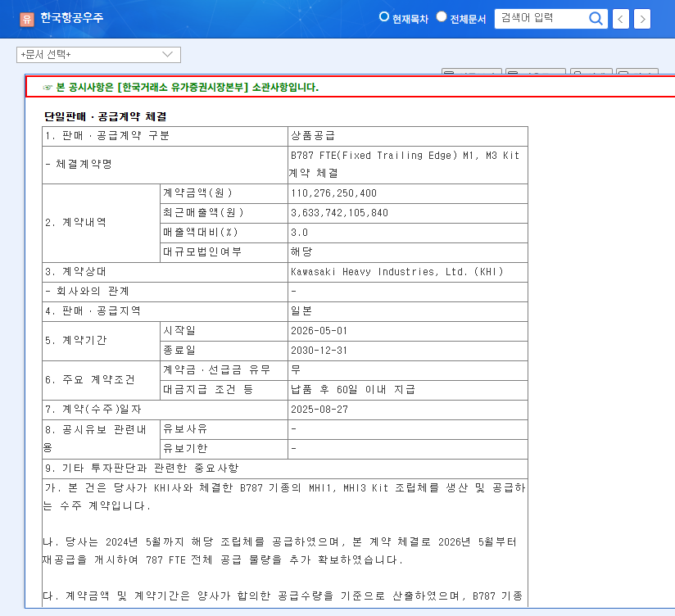675x616 pixels.
Task: Click the 5. 계약기간 label cell
Action: (101, 341)
